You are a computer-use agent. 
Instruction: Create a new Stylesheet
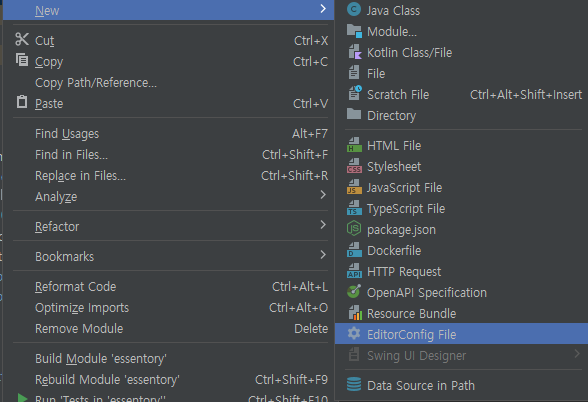click(461, 166)
